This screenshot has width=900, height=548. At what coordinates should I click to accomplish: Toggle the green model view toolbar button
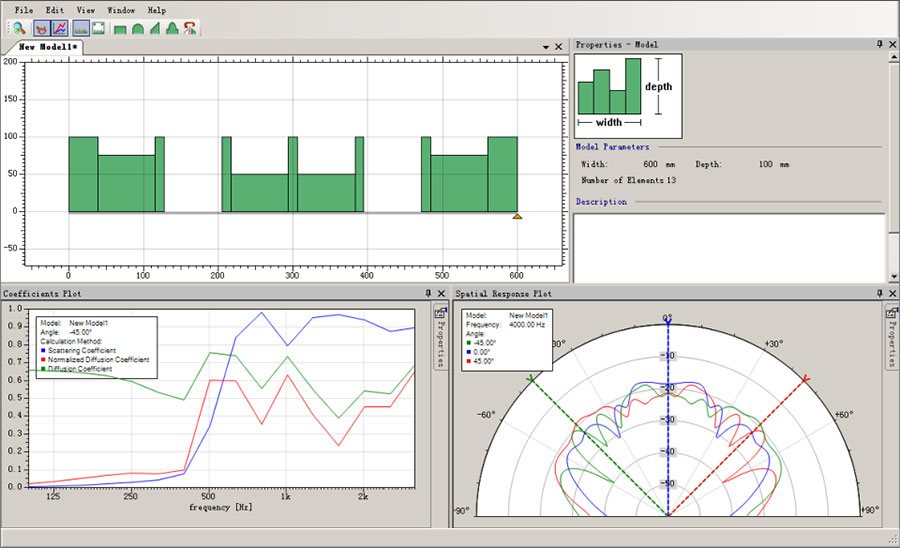81,28
